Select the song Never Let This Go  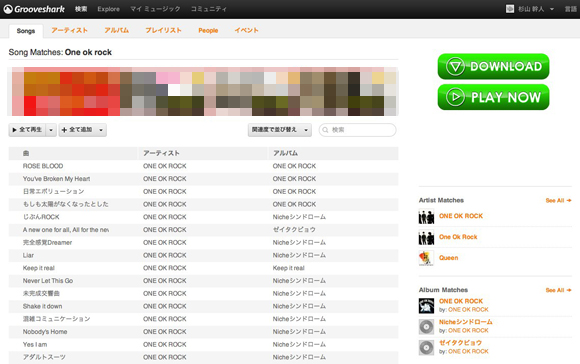pyautogui.click(x=48, y=281)
